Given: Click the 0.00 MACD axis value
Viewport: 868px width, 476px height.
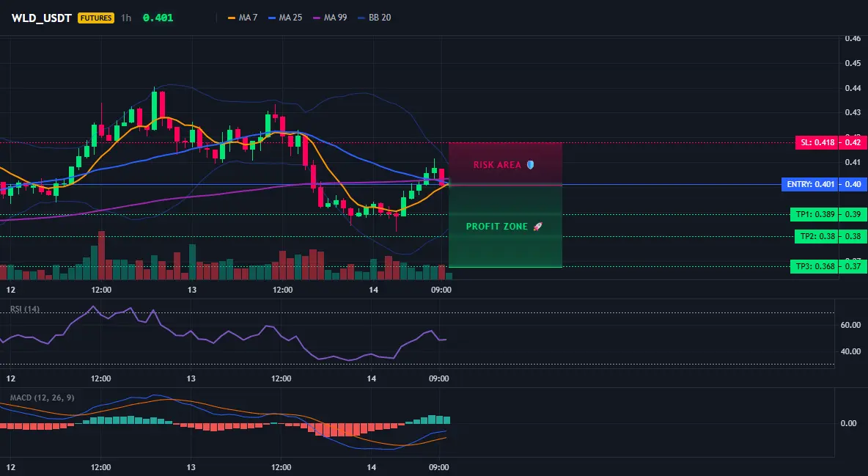Looking at the screenshot, I should [849, 423].
